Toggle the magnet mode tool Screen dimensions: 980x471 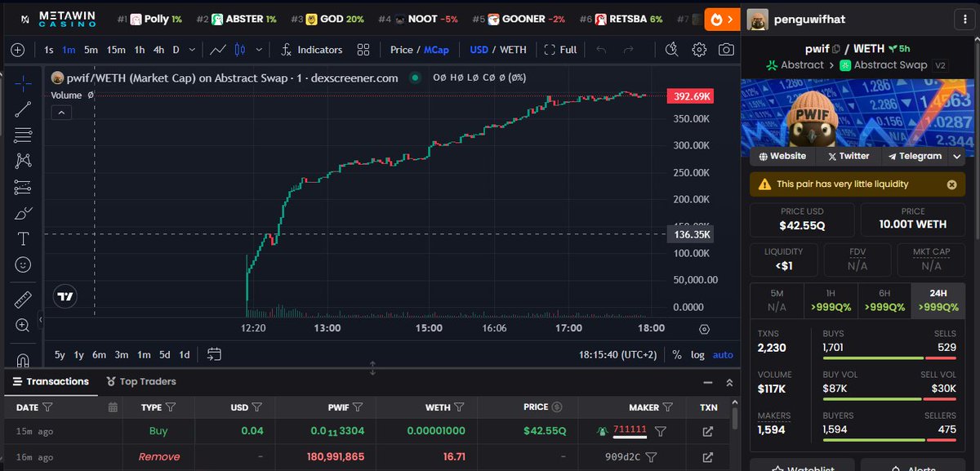coord(23,359)
